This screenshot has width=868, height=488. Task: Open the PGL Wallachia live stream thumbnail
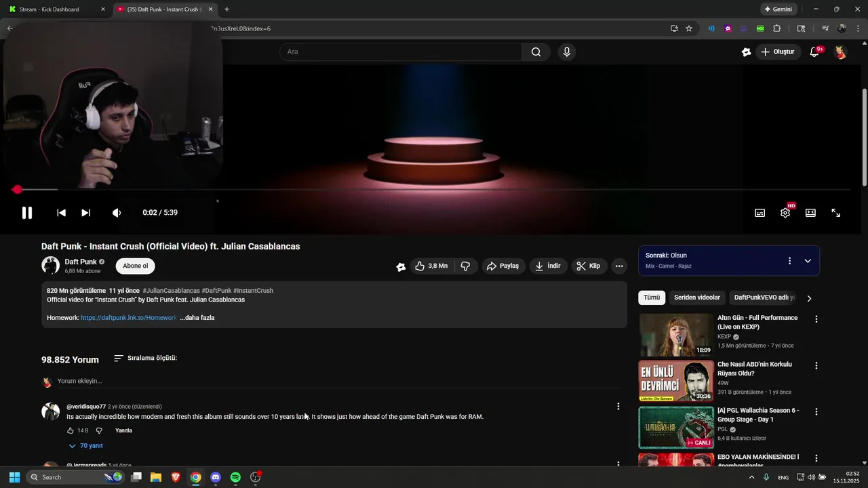(x=676, y=428)
